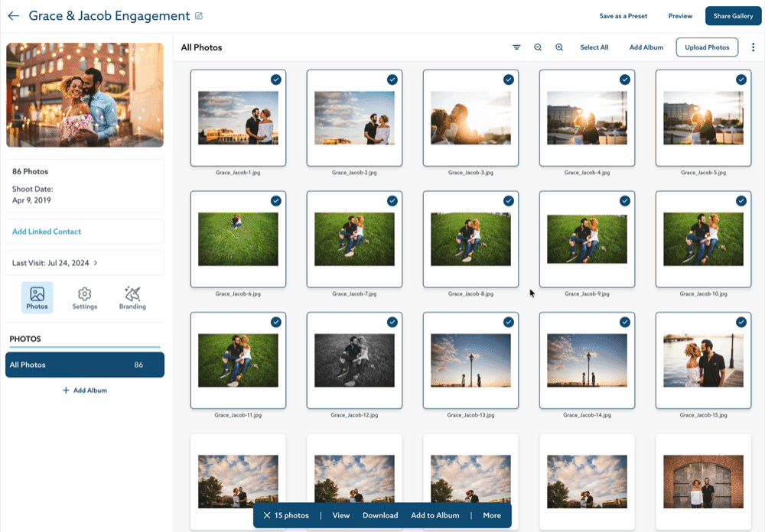Zoom in using the magnifier plus icon
Screen dimensions: 765x532
559,47
